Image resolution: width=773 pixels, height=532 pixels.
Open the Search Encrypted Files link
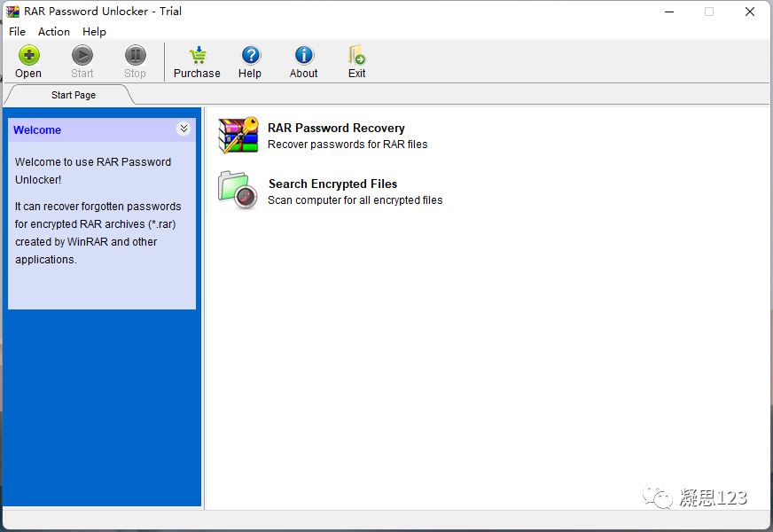(332, 184)
